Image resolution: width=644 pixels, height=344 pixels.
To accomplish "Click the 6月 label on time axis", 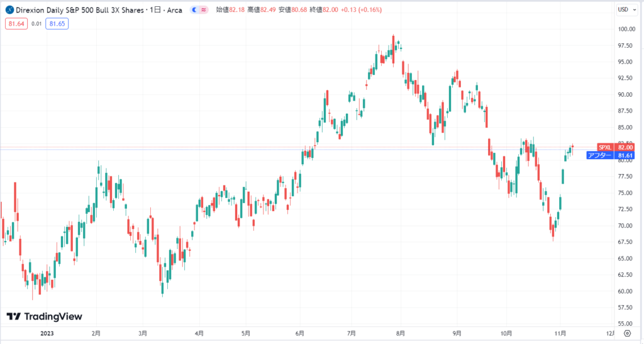I will click(x=300, y=333).
